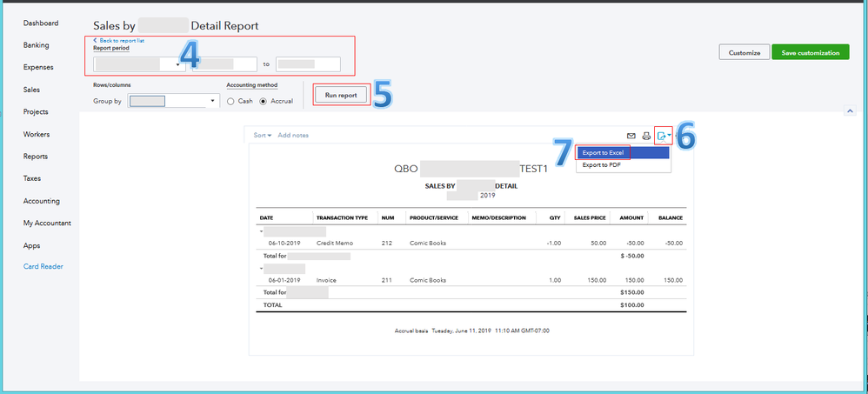Click the -1.00 quantity value

click(554, 244)
